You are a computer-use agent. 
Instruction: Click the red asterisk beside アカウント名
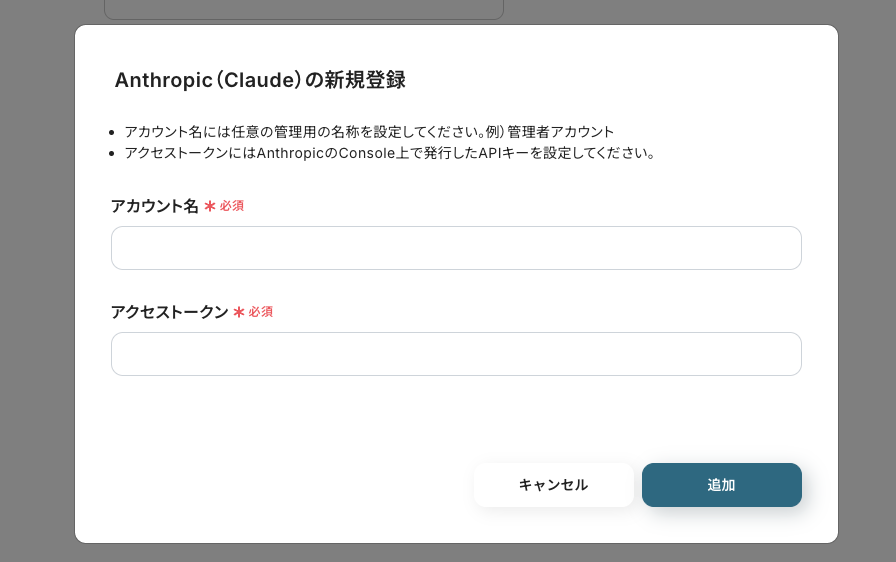click(x=210, y=206)
